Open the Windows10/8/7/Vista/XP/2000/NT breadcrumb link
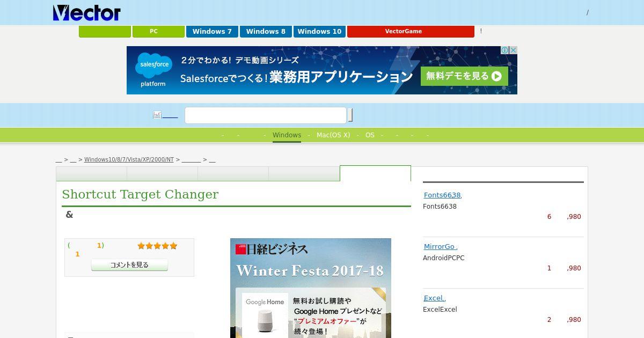The image size is (644, 338). [129, 160]
